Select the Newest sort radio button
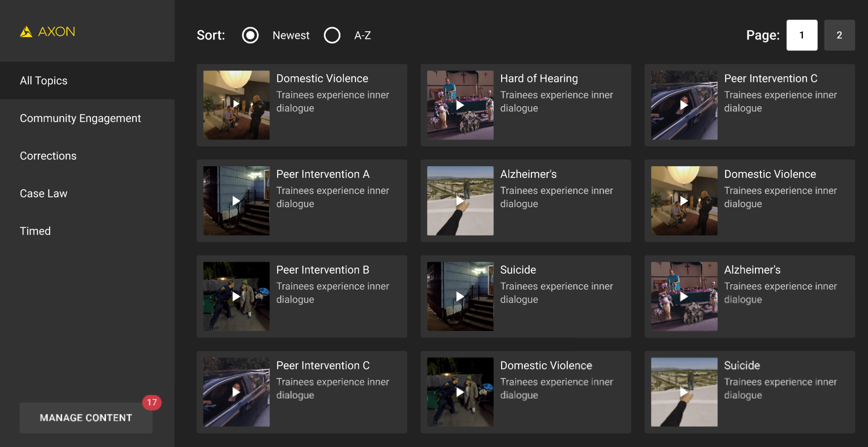The height and width of the screenshot is (447, 868). click(x=250, y=35)
